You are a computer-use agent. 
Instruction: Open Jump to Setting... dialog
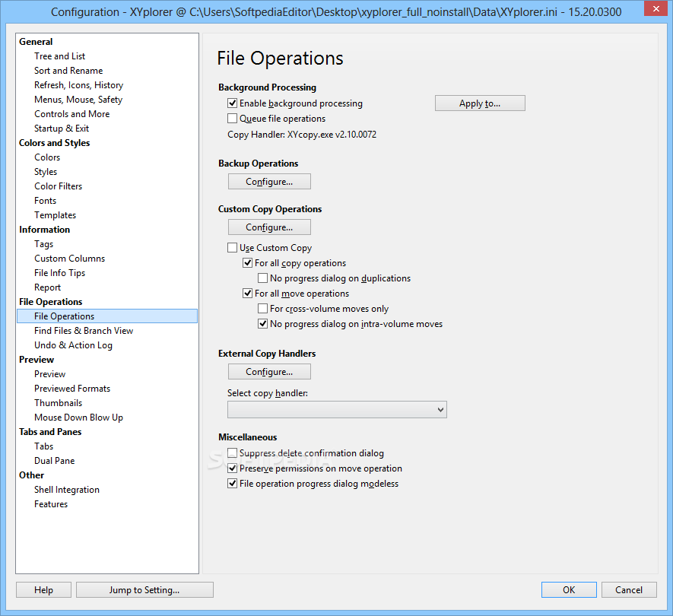point(144,590)
